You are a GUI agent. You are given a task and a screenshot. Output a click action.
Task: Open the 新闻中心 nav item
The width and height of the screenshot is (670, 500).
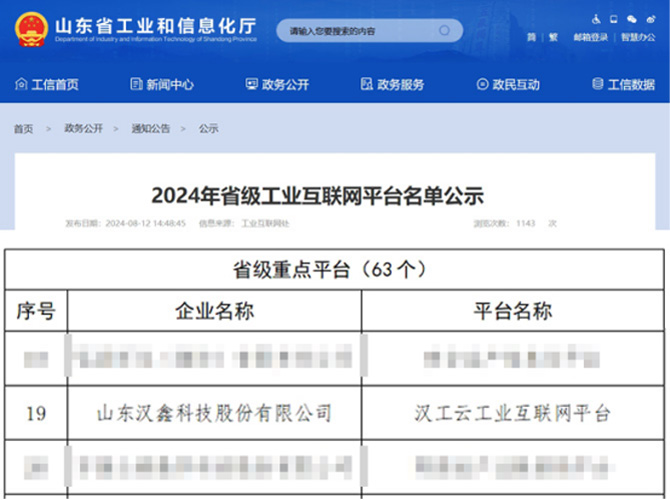pos(162,84)
